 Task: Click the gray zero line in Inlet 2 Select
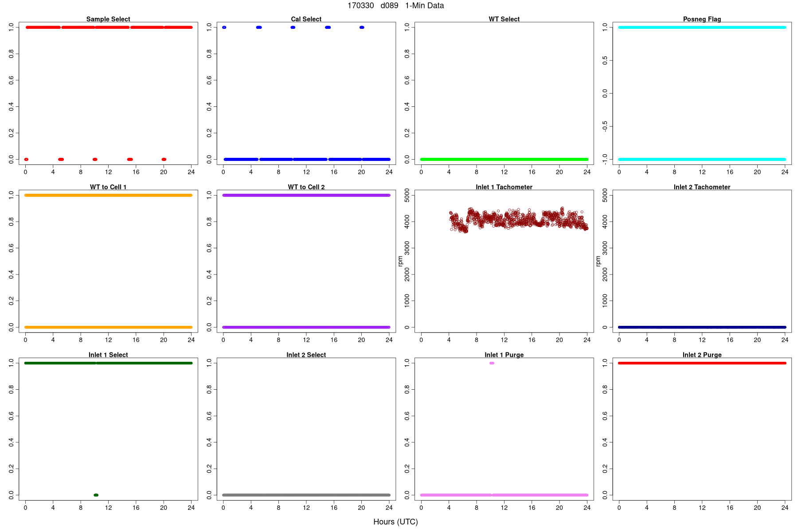[x=306, y=495]
